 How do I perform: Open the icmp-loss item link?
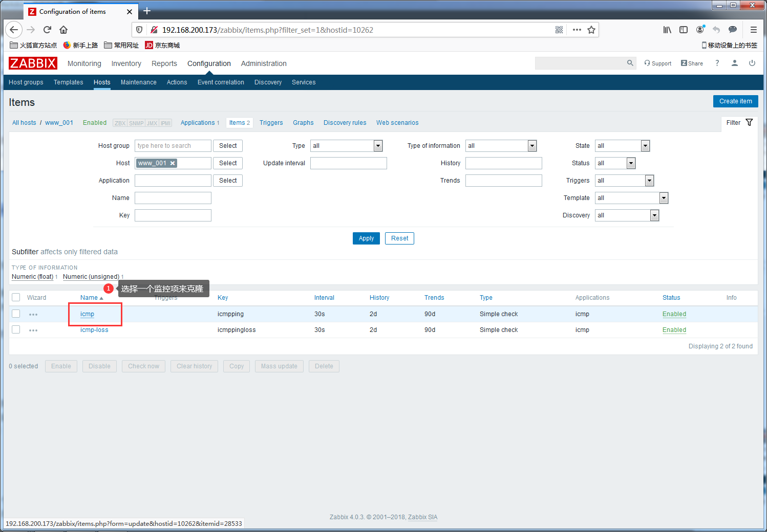coord(94,330)
